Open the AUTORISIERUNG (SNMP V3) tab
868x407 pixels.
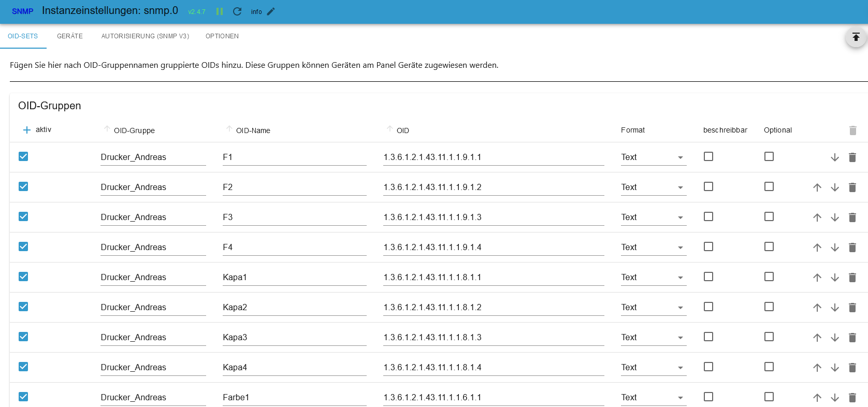point(145,36)
